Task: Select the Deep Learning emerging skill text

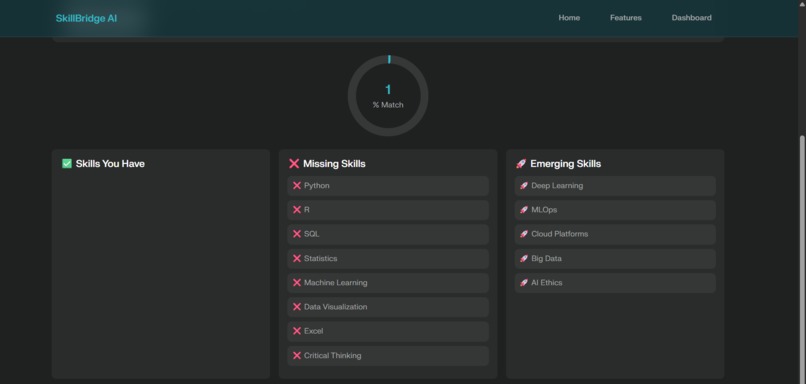Action: tap(557, 186)
